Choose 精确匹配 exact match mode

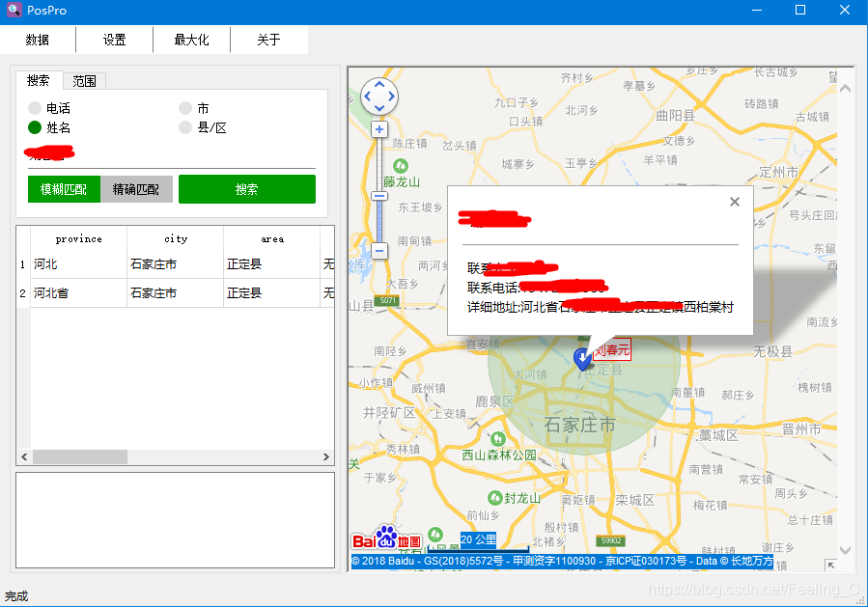[x=136, y=189]
